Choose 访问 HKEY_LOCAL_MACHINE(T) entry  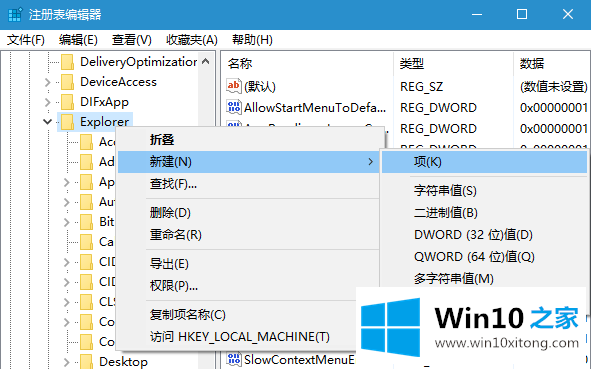click(237, 337)
